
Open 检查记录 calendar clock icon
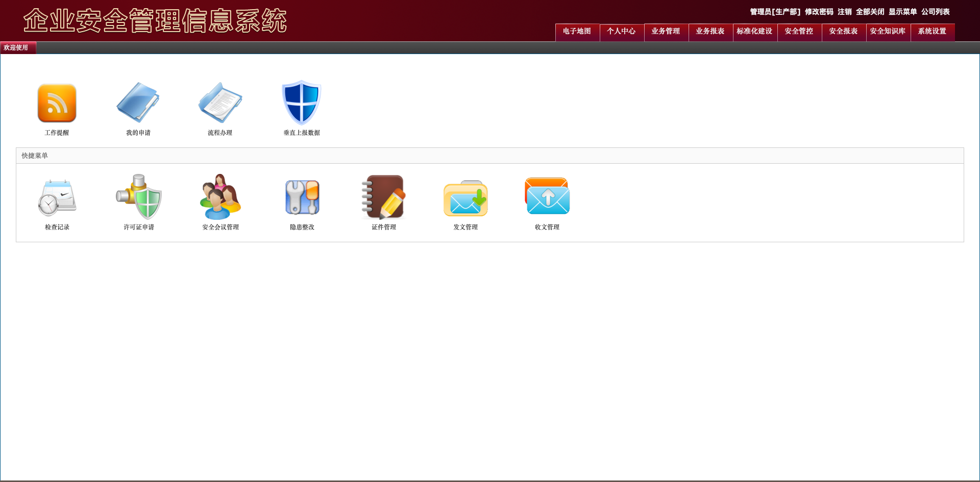pyautogui.click(x=57, y=198)
